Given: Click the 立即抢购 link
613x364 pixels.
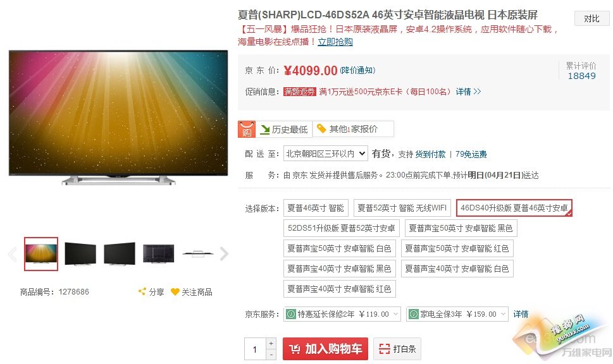Looking at the screenshot, I should click(335, 42).
